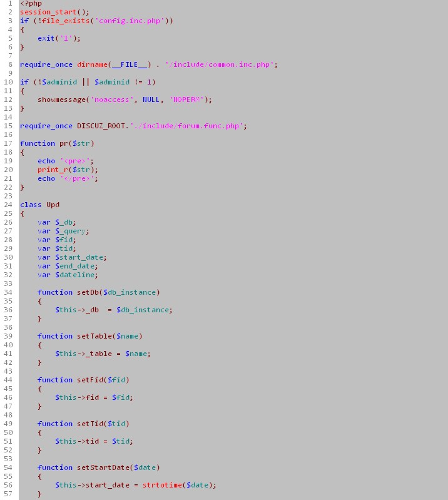
Task: Click 'var $_query;' declaration
Action: 63,231
